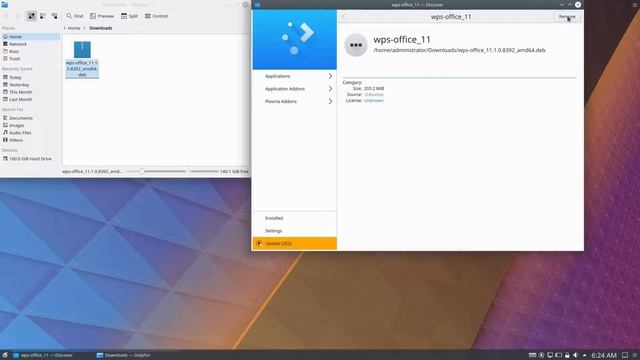This screenshot has width=640, height=360.
Task: Select Root in Places panel
Action: [31, 51]
